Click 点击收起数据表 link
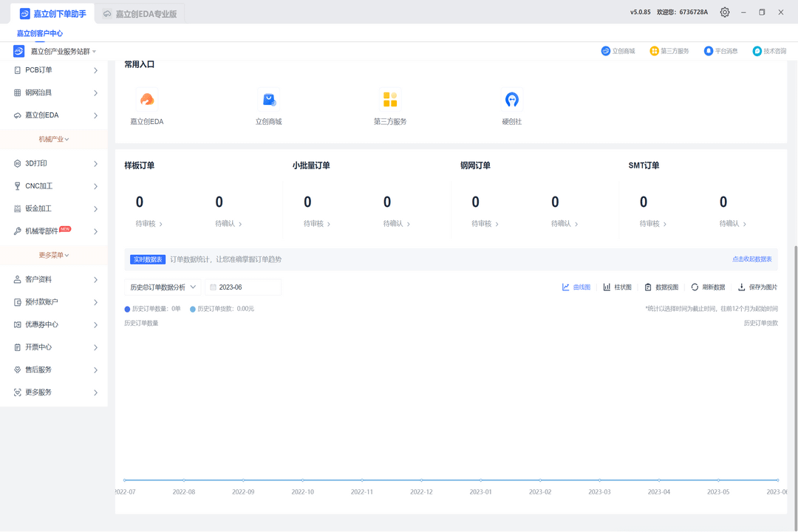This screenshot has width=798, height=532. coord(751,259)
